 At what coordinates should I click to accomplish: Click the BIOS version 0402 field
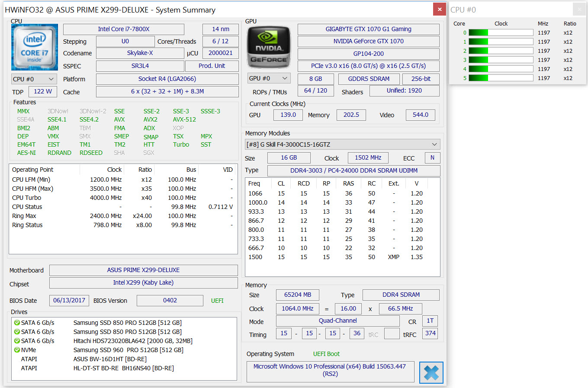(x=170, y=300)
